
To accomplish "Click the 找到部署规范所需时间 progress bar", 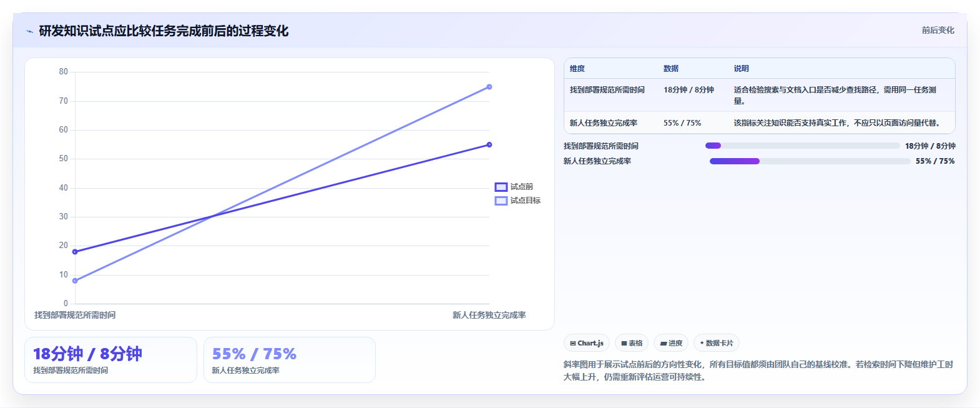I will point(802,146).
